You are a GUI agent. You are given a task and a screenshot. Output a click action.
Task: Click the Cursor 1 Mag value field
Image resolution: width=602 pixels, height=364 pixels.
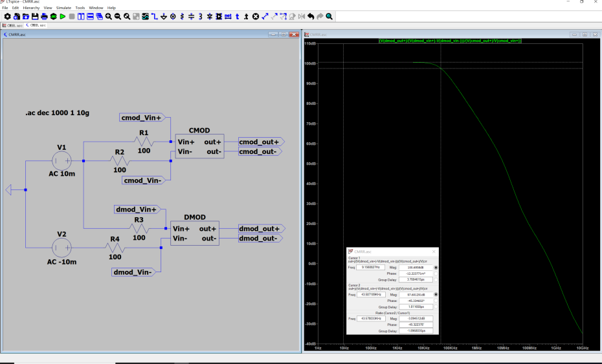(x=416, y=267)
